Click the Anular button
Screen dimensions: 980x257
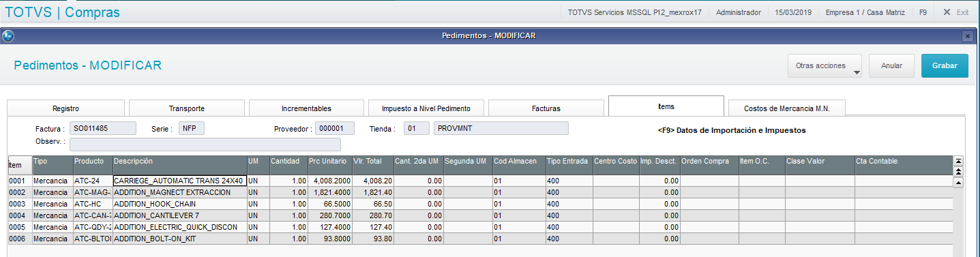click(x=891, y=66)
